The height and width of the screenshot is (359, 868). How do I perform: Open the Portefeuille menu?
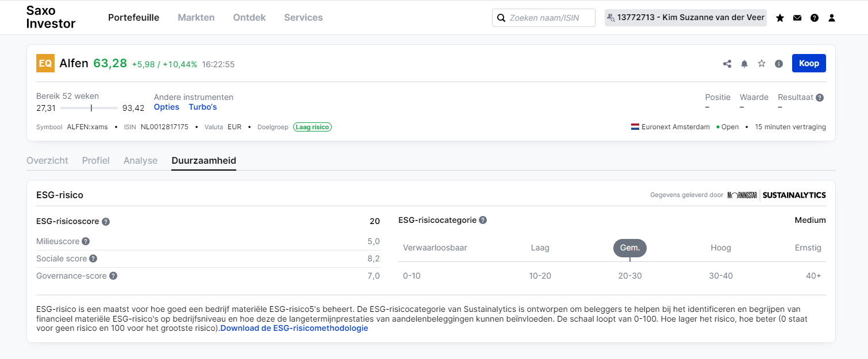click(133, 17)
